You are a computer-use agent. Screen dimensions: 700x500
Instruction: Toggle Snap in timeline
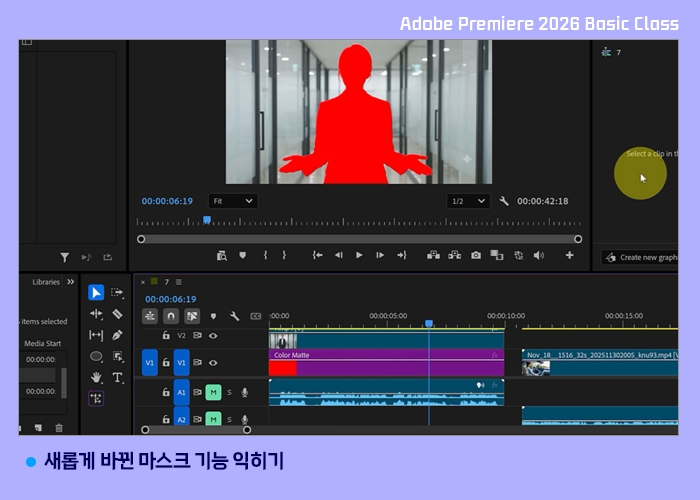coord(171,317)
